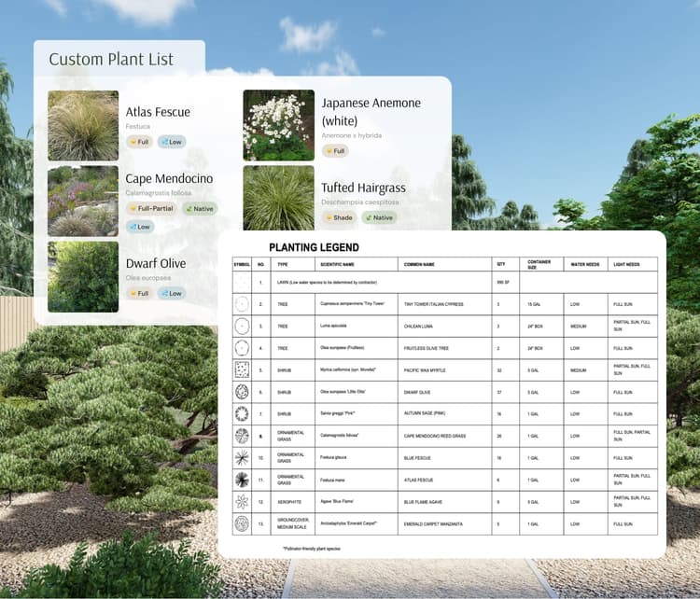Click the Atlas Fescue title in plant list
This screenshot has width=700, height=599.
158,112
